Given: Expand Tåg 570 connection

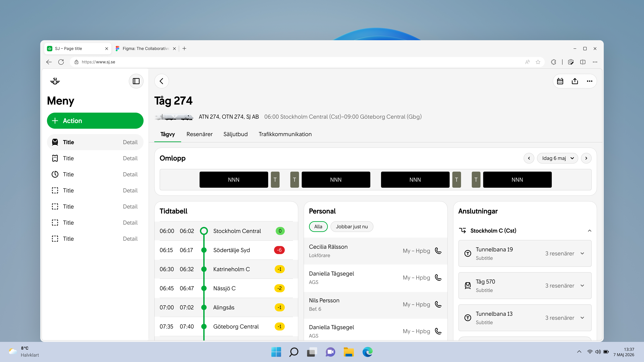Looking at the screenshot, I should (582, 286).
